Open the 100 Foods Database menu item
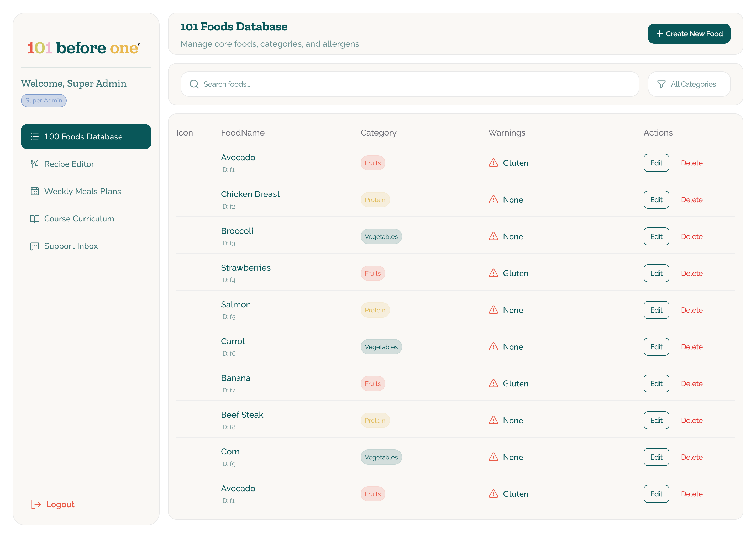This screenshot has width=756, height=538. click(x=86, y=137)
